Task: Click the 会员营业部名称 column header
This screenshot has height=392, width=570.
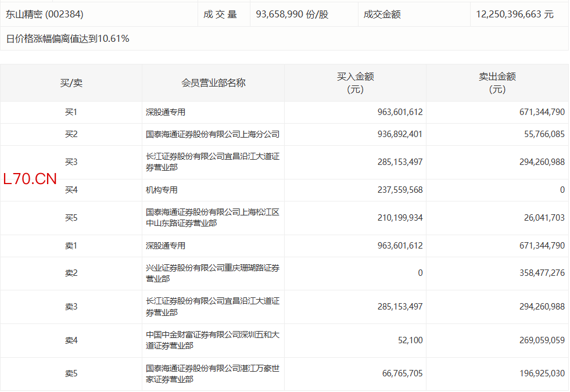Action: (x=213, y=83)
